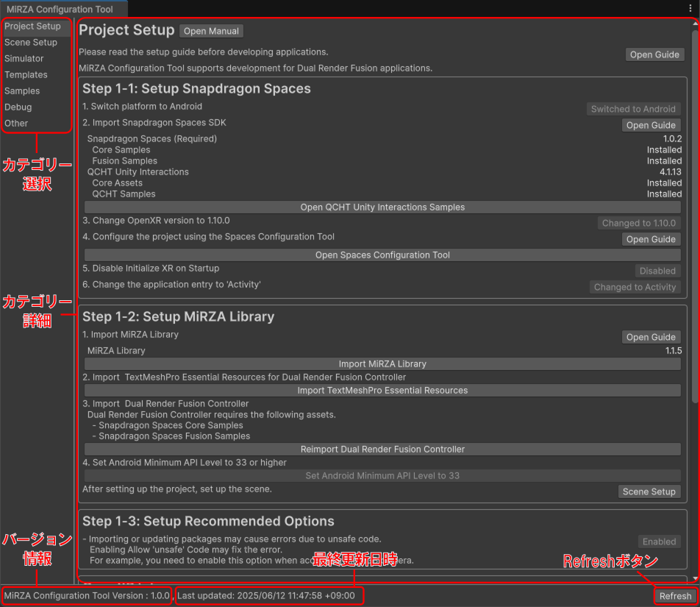
Task: Click the Refresh button
Action: click(676, 596)
